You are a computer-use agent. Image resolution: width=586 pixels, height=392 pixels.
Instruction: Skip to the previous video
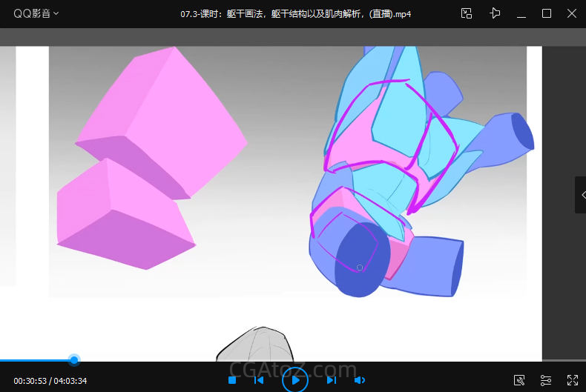[259, 380]
